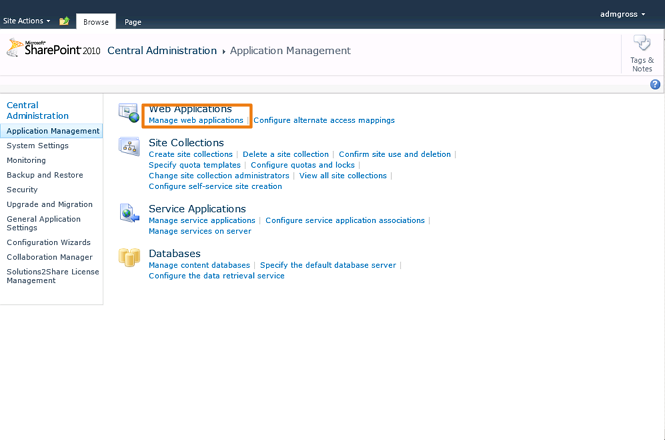Open Configure service application associations

point(345,221)
